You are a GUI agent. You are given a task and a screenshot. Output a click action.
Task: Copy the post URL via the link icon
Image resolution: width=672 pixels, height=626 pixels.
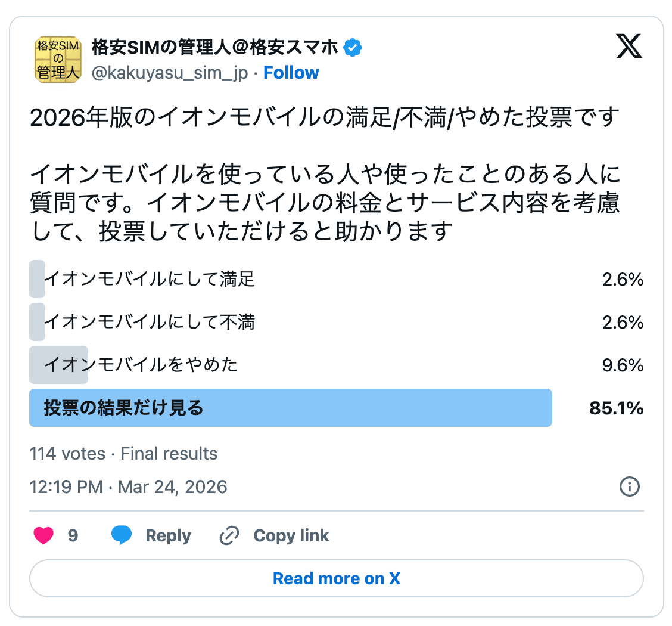click(228, 535)
